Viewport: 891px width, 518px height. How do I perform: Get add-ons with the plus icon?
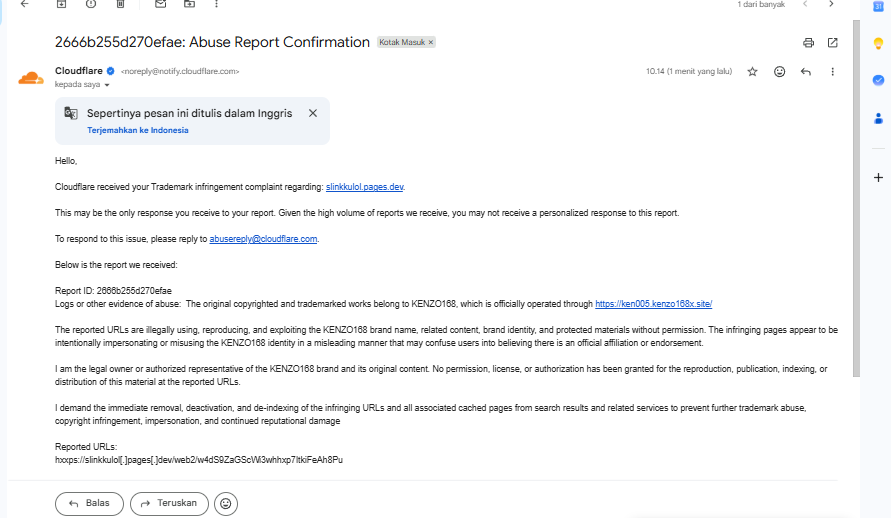[x=878, y=178]
